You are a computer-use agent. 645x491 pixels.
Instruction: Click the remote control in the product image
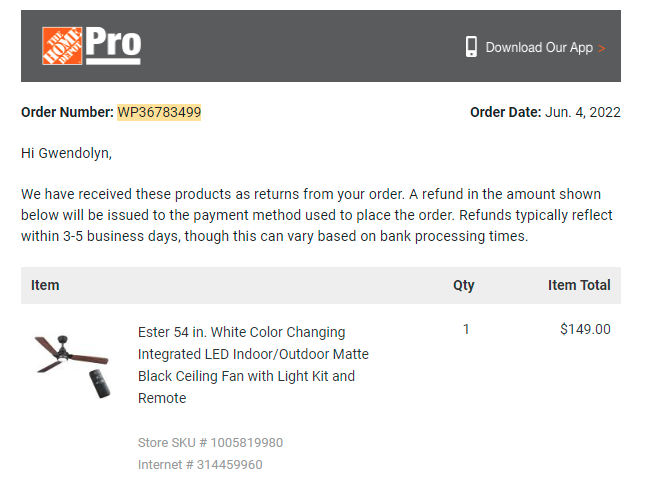pos(100,383)
